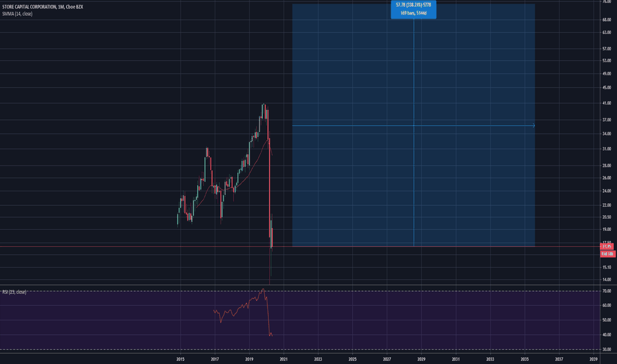Click the blue measurement tooltip showing 169 bars
This screenshot has height=364, width=617.
point(413,9)
